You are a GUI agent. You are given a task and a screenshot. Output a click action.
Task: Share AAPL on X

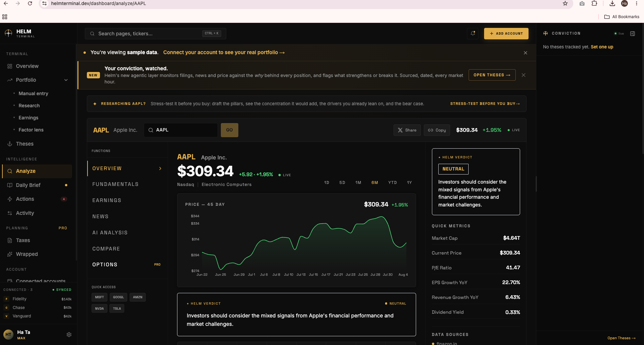pos(407,130)
